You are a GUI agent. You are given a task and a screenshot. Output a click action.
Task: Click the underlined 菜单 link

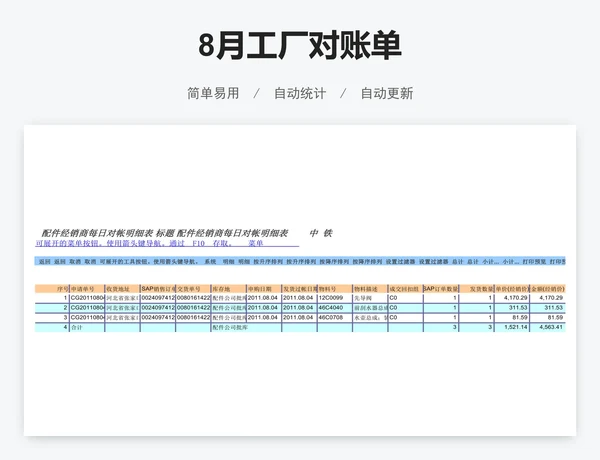[256, 243]
